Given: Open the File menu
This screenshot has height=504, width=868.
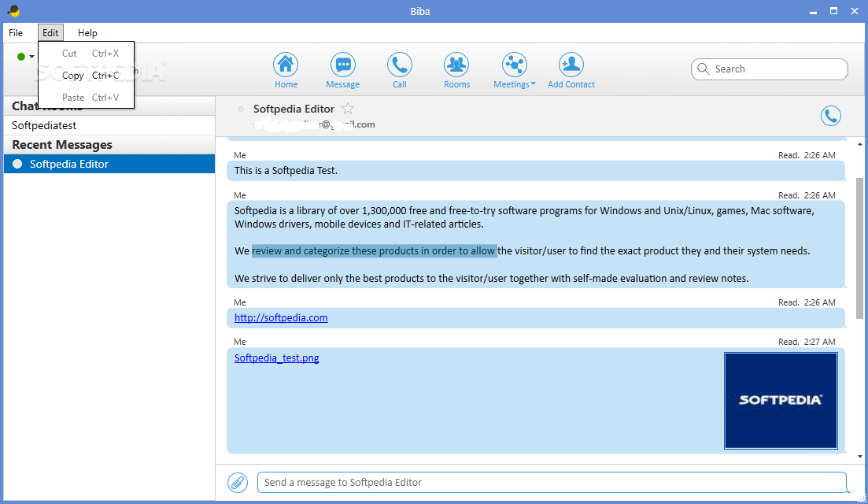Looking at the screenshot, I should tap(16, 32).
